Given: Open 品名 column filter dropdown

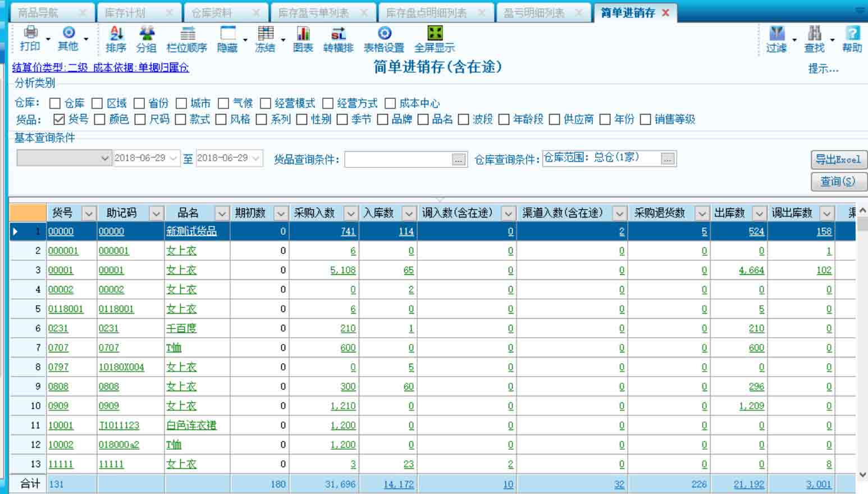Looking at the screenshot, I should coord(222,213).
